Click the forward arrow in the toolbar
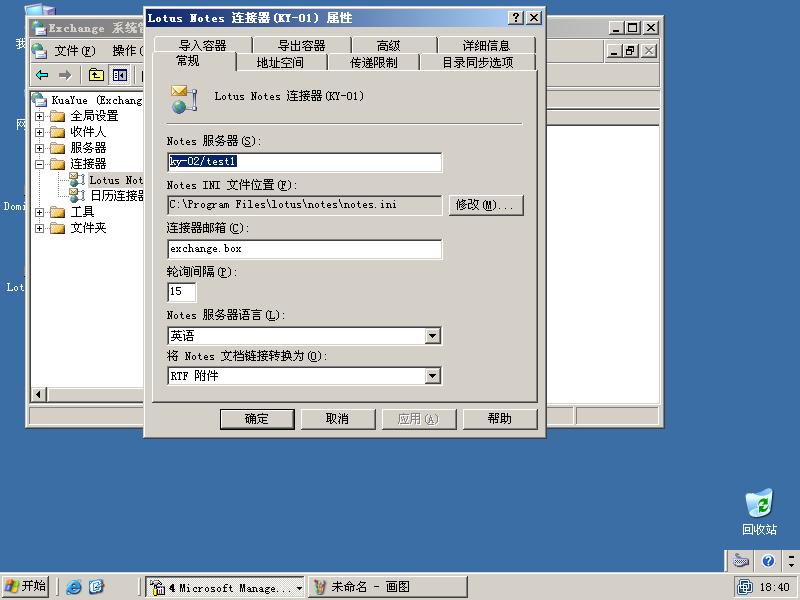 click(65, 76)
